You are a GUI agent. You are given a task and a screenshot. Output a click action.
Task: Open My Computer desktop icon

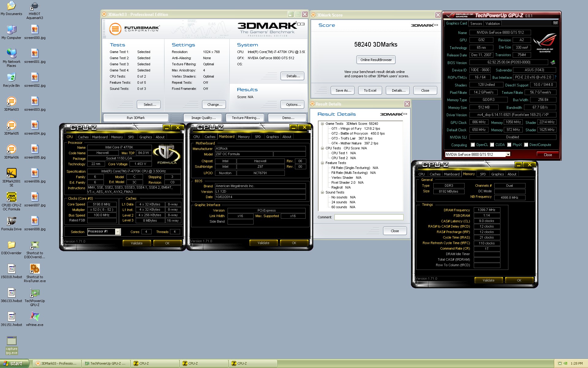click(11, 32)
